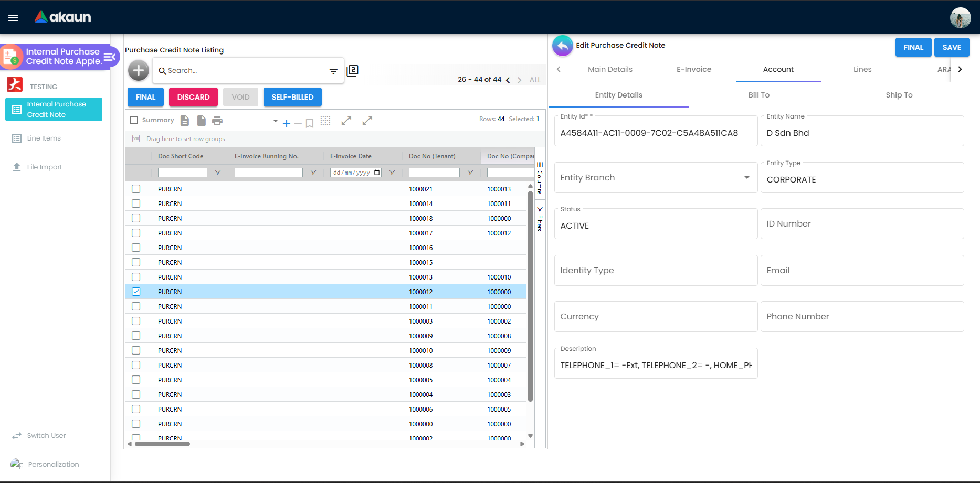Image resolution: width=980 pixels, height=483 pixels.
Task: Open the grid view selector dropdown
Action: (254, 121)
